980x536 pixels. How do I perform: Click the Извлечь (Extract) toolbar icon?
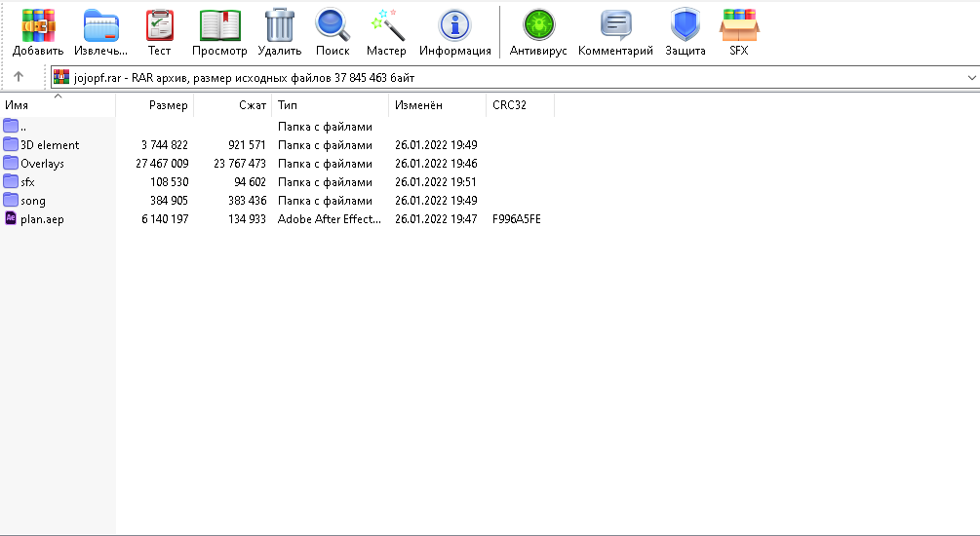click(100, 25)
